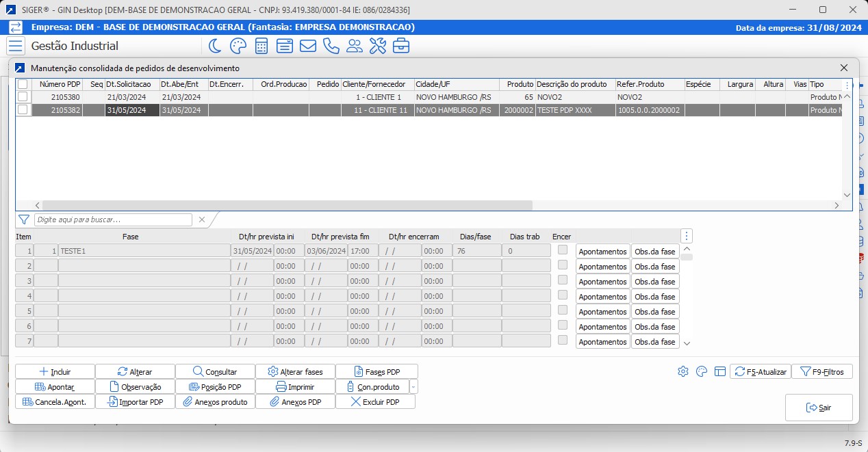Open the grid column options ellipsis menu
The image size is (868, 452).
pos(847,84)
